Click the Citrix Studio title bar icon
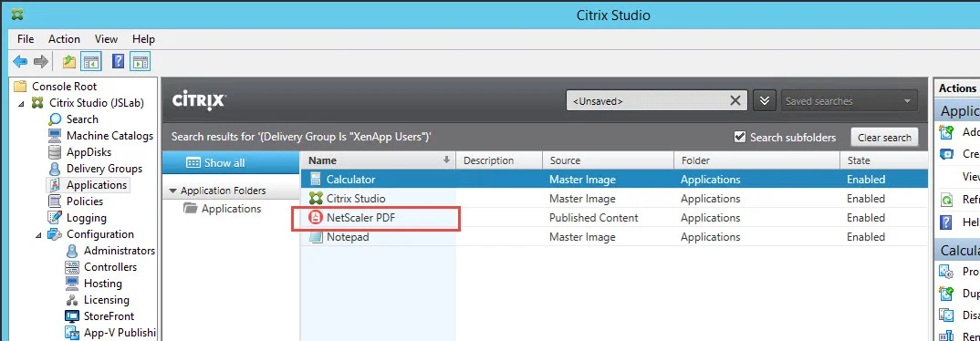 (x=17, y=15)
